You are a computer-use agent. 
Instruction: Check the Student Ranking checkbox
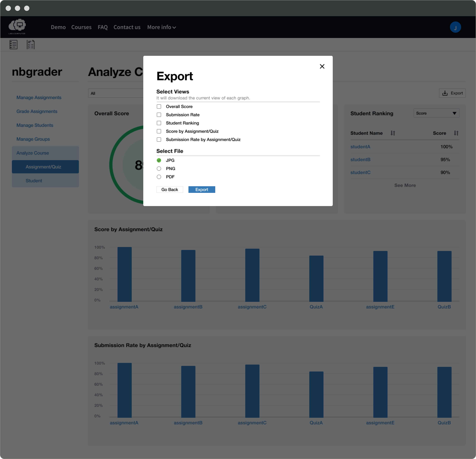(159, 123)
